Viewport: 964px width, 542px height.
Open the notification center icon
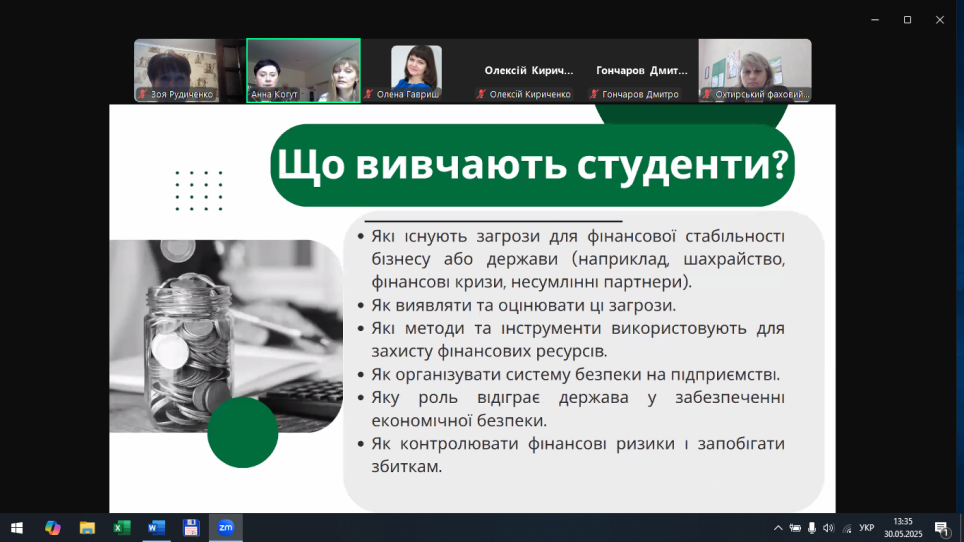pos(941,527)
